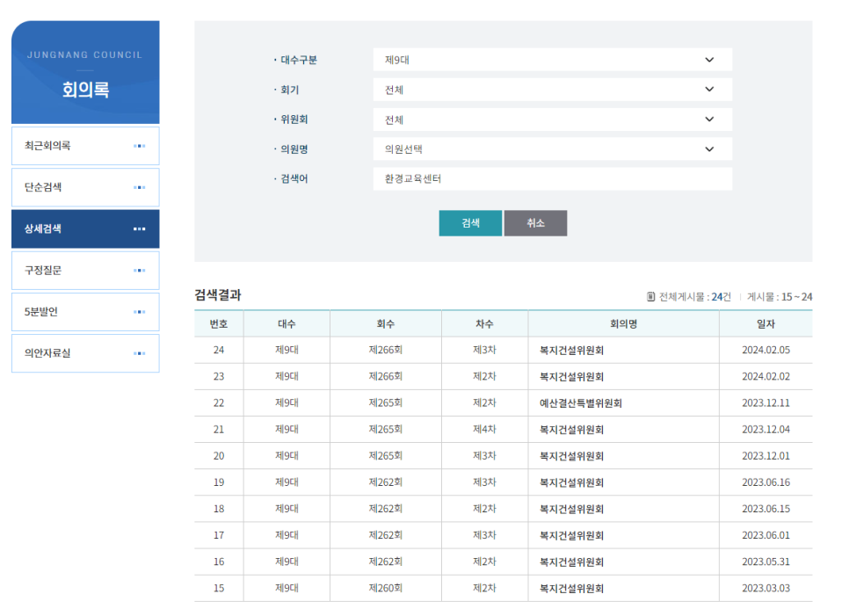Open 복지건설위원회 link in row 16

[571, 562]
